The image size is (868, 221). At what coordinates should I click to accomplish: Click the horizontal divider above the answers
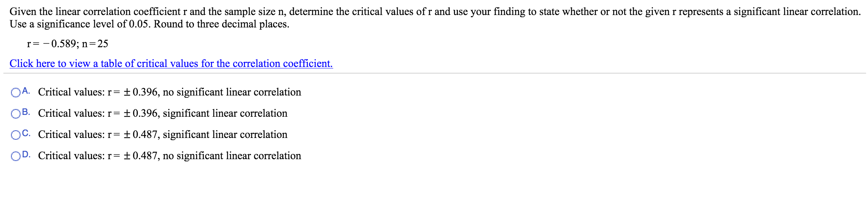coord(434,74)
